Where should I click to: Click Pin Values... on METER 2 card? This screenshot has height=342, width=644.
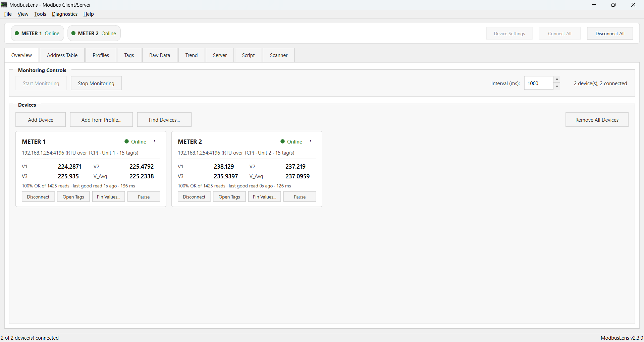[x=265, y=197]
